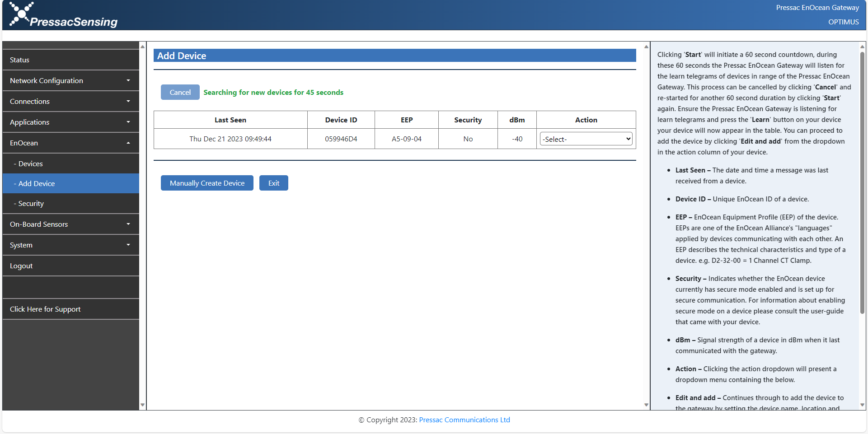This screenshot has width=868, height=434.
Task: Open the support page link
Action: pyautogui.click(x=45, y=309)
